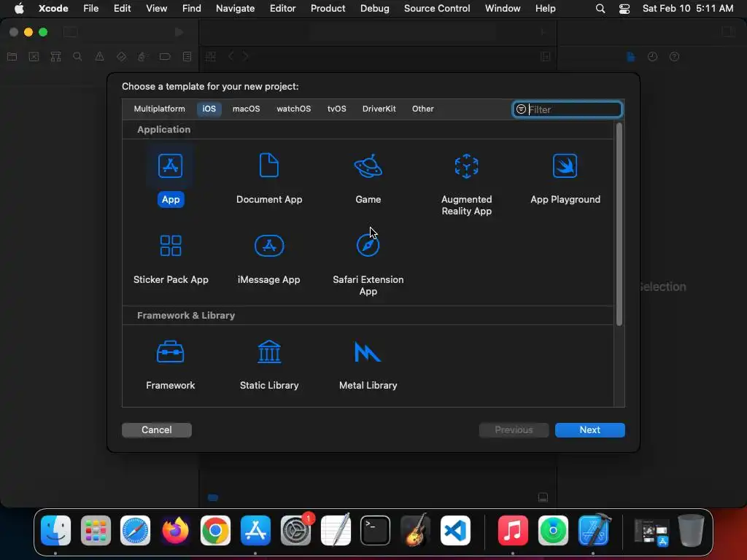747x560 pixels.
Task: Open the File menu
Action: pos(90,9)
